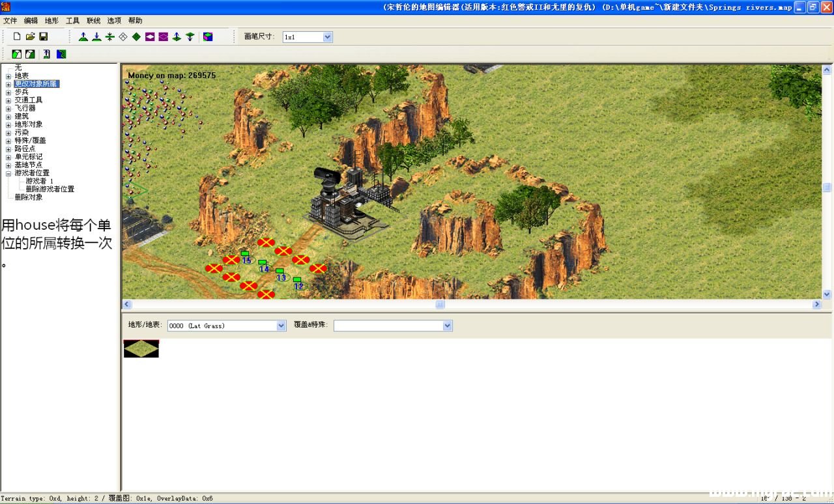This screenshot has width=834, height=504.
Task: Click waypoint 12 on the map
Action: (298, 283)
